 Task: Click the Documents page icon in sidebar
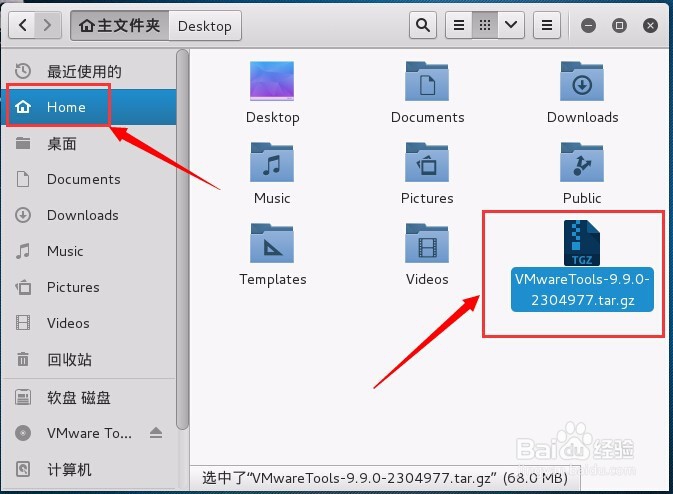pyautogui.click(x=23, y=179)
